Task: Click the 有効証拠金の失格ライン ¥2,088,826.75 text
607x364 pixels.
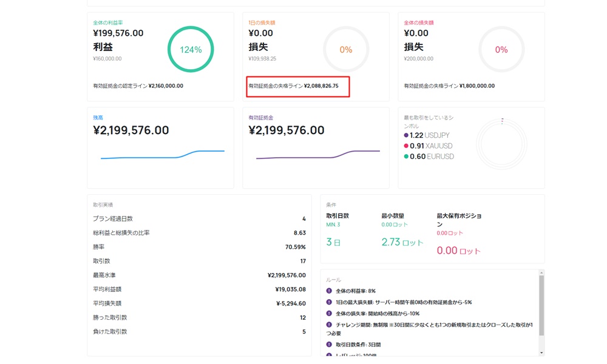Action: coord(294,86)
